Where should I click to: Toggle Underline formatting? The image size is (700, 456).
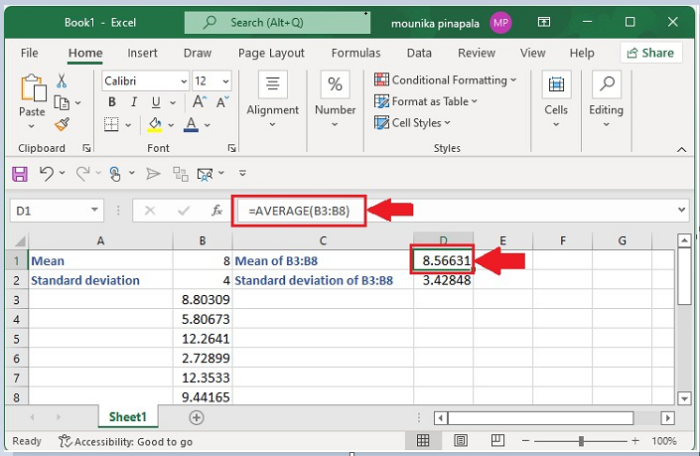click(x=155, y=102)
